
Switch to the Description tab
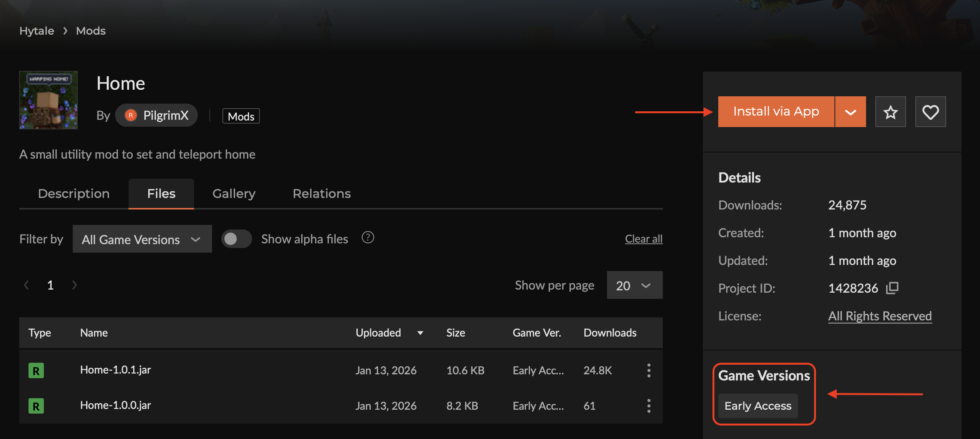(74, 194)
